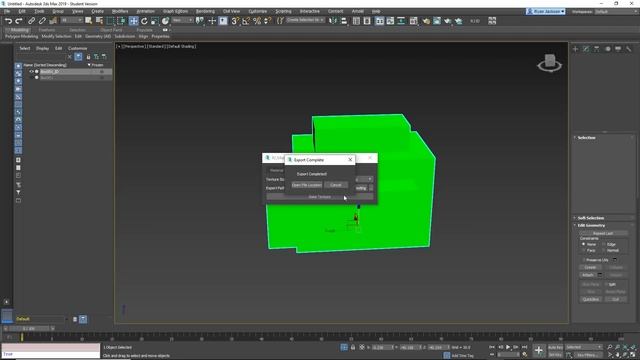
Task: Click the Mirror tool icon
Action: coord(333,20)
